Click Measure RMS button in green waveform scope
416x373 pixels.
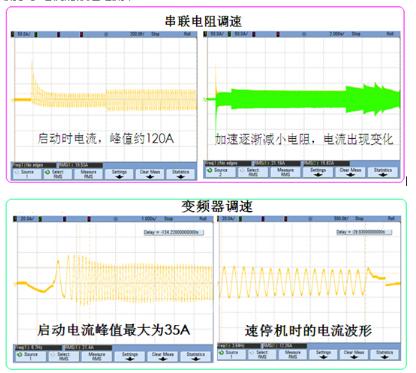(285, 172)
